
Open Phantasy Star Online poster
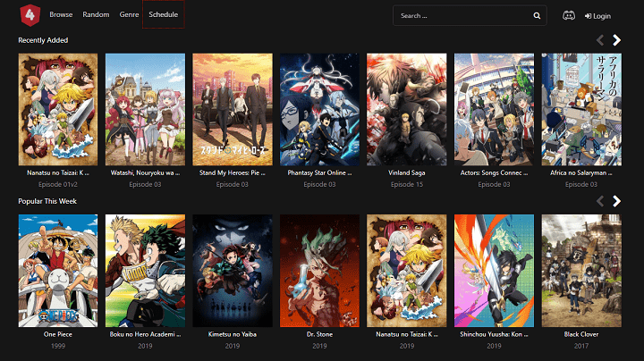pyautogui.click(x=319, y=110)
